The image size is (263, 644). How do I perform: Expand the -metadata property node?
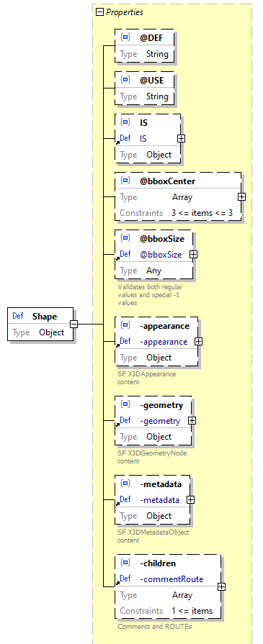pos(190,500)
